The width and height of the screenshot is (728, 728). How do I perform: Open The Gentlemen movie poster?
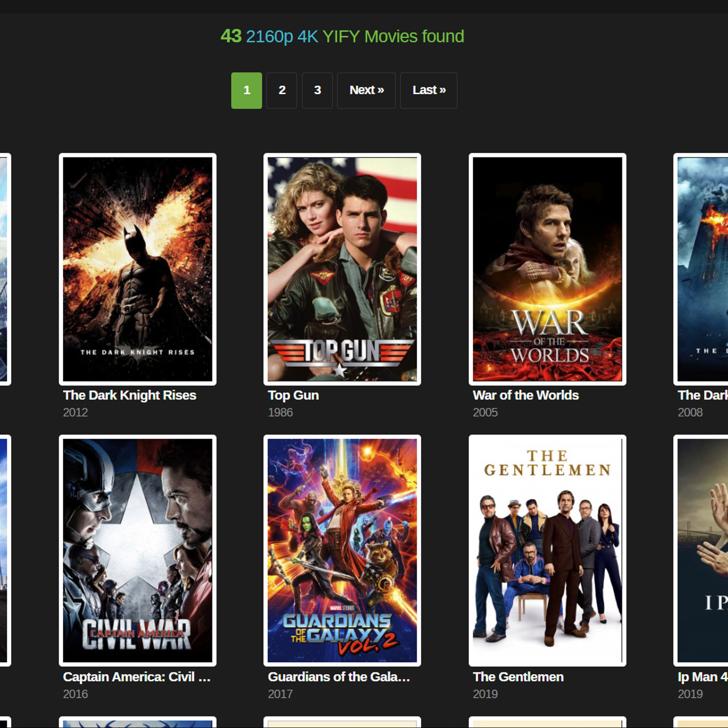(547, 551)
